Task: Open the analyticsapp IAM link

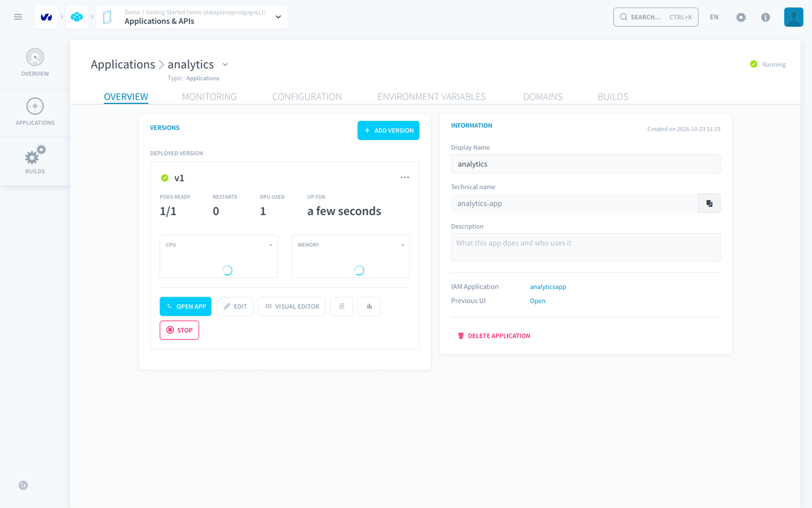Action: (548, 287)
